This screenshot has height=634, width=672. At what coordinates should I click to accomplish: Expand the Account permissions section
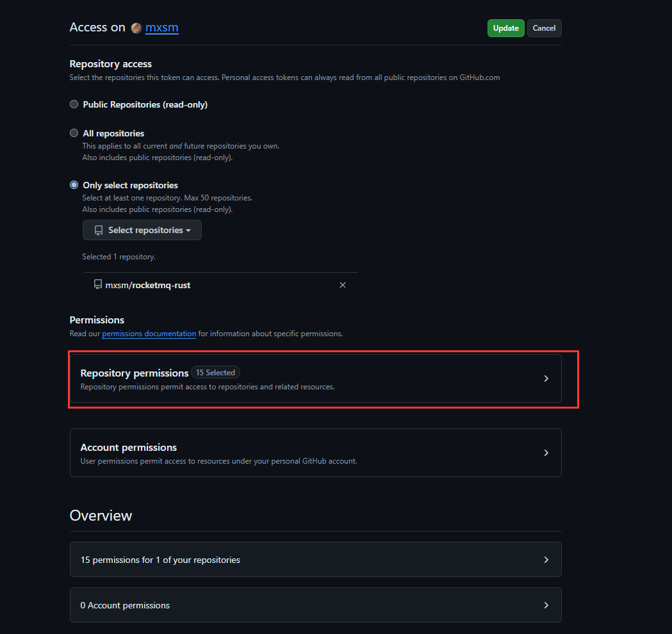click(316, 453)
